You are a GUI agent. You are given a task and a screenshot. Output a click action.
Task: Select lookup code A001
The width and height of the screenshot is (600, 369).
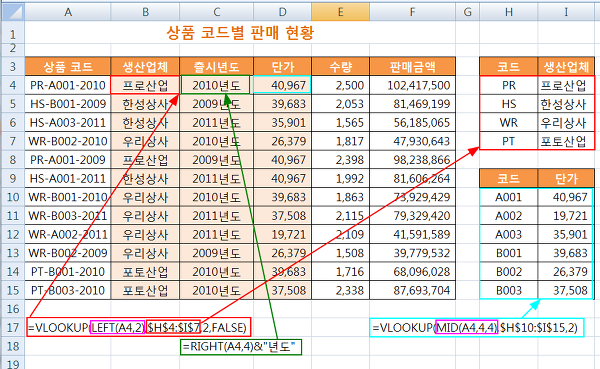click(x=509, y=197)
